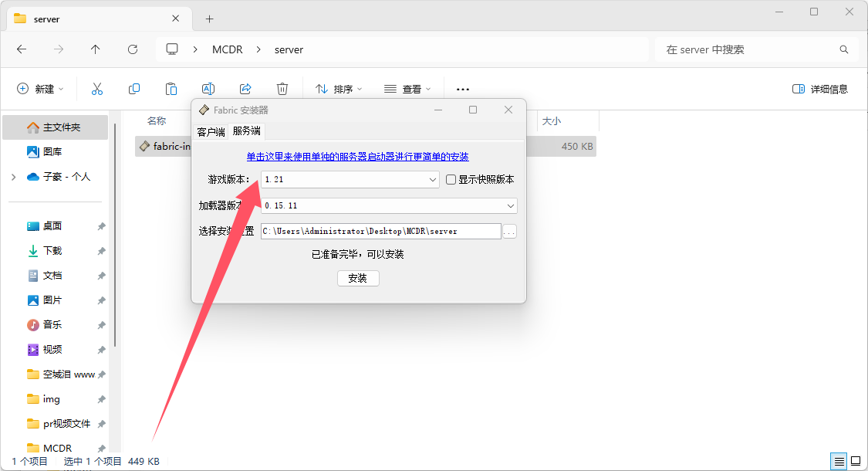Viewport: 868px width, 471px height.
Task: Click the Cut scissors icon in the toolbar
Action: 97,89
